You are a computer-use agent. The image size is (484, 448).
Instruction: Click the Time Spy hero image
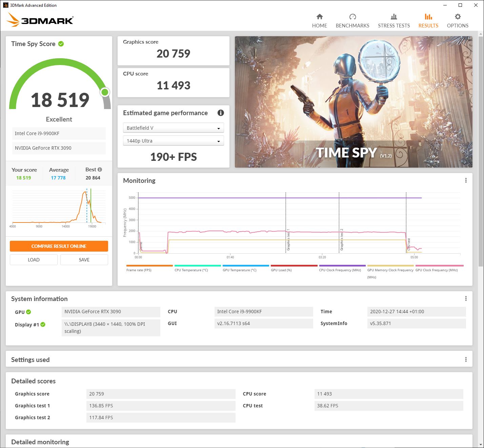(354, 102)
